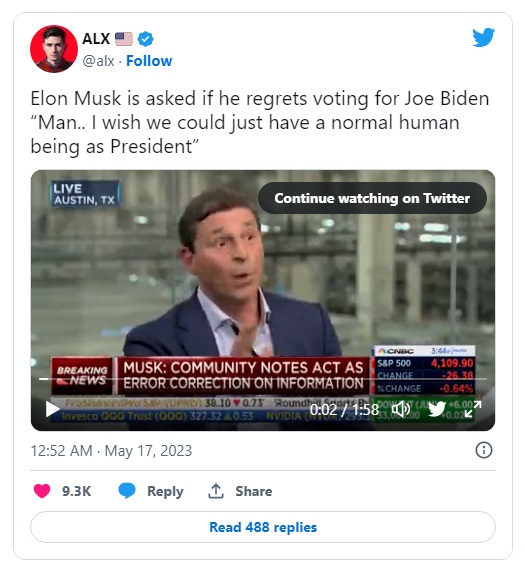Follow the @alx account
The width and height of the screenshot is (525, 567).
point(149,61)
